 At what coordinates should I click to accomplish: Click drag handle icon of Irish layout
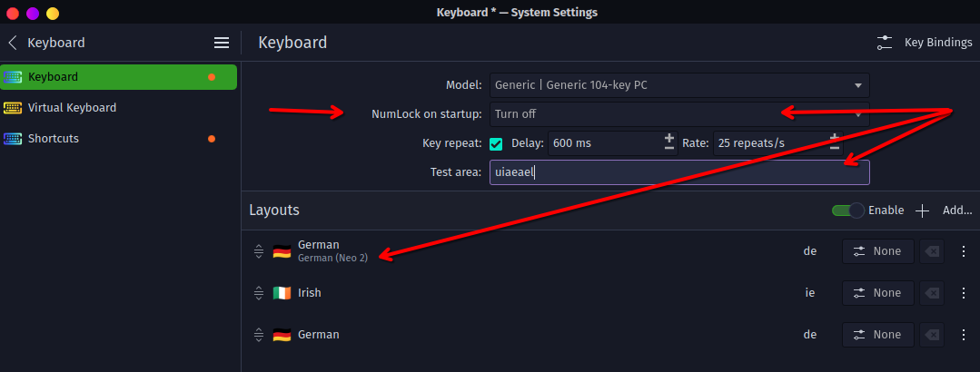(259, 293)
